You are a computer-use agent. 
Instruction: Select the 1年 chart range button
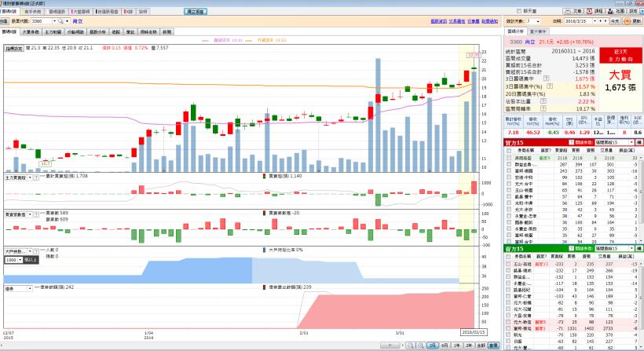[457, 346]
